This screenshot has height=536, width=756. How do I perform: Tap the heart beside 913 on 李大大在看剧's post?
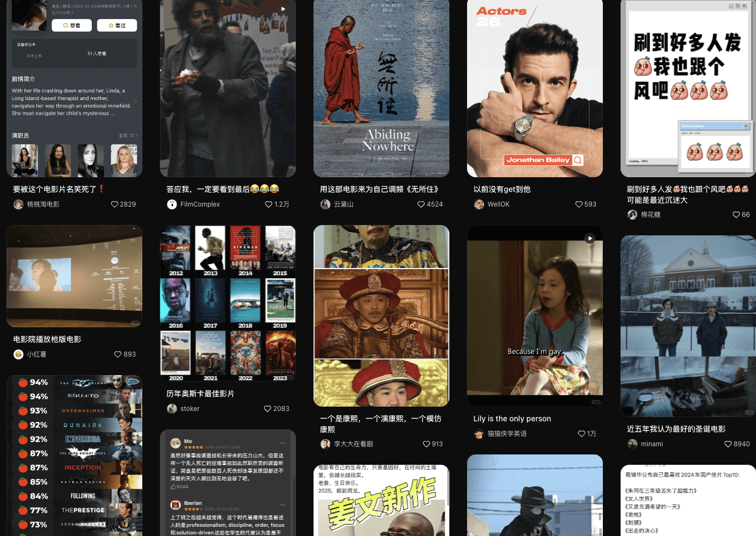point(426,444)
